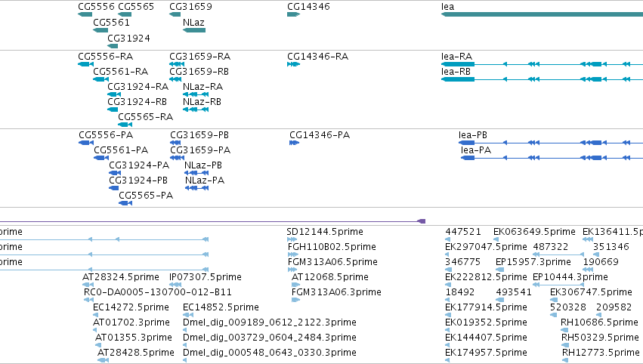Click EST EK222812.5prime

[x=486, y=277]
